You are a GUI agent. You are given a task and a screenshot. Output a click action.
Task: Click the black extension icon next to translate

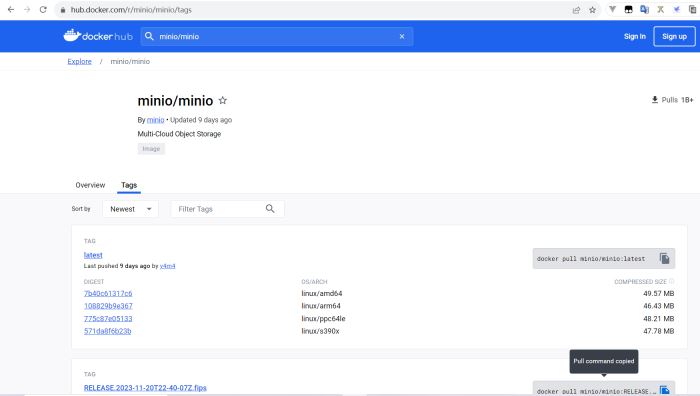coord(628,9)
